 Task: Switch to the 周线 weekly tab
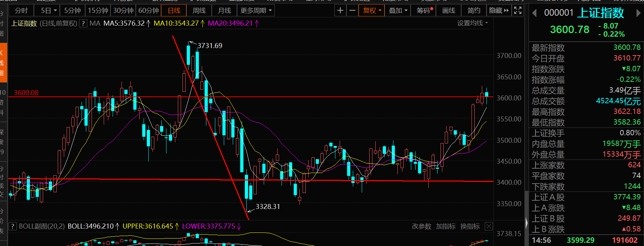(x=199, y=11)
